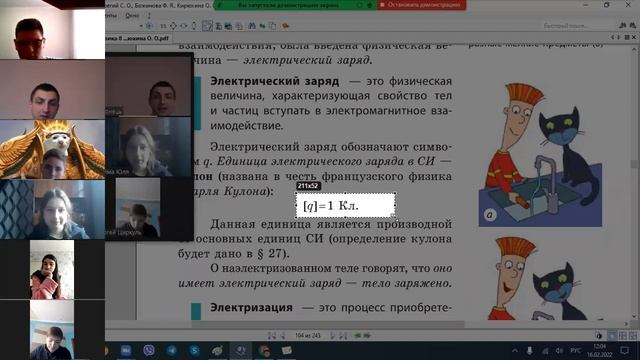640x360 pixels.
Task: Select two-page view mode icon
Action: click(622, 336)
